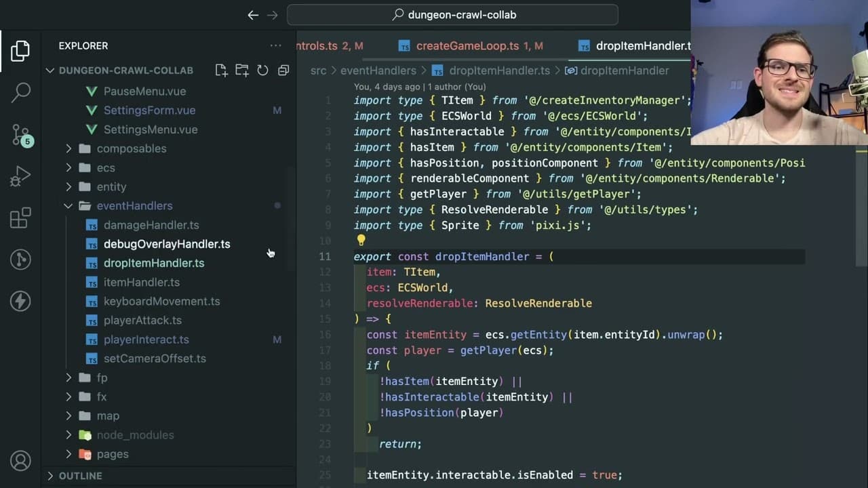Viewport: 868px width, 488px height.
Task: Click the eventHandlers breadcrumb segment
Action: [x=378, y=70]
